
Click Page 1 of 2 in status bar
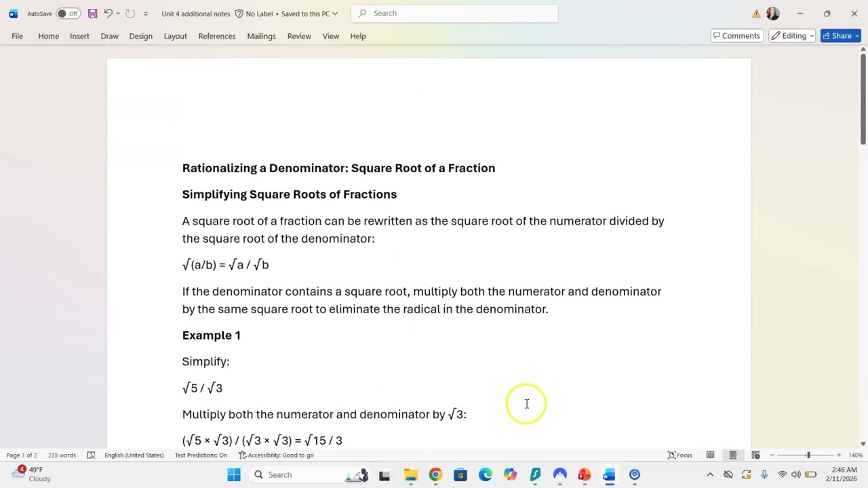(22, 455)
